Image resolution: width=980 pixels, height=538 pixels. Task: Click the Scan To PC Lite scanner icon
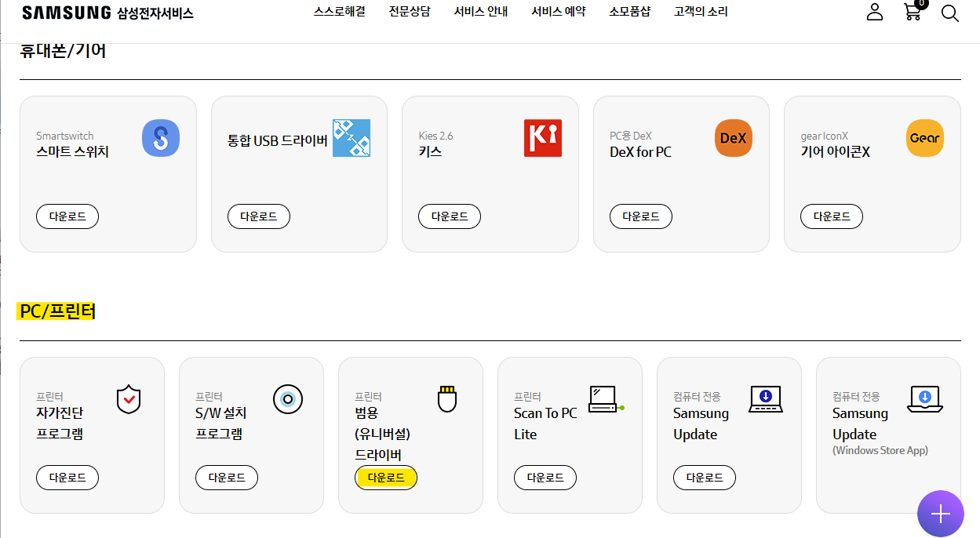pos(605,399)
